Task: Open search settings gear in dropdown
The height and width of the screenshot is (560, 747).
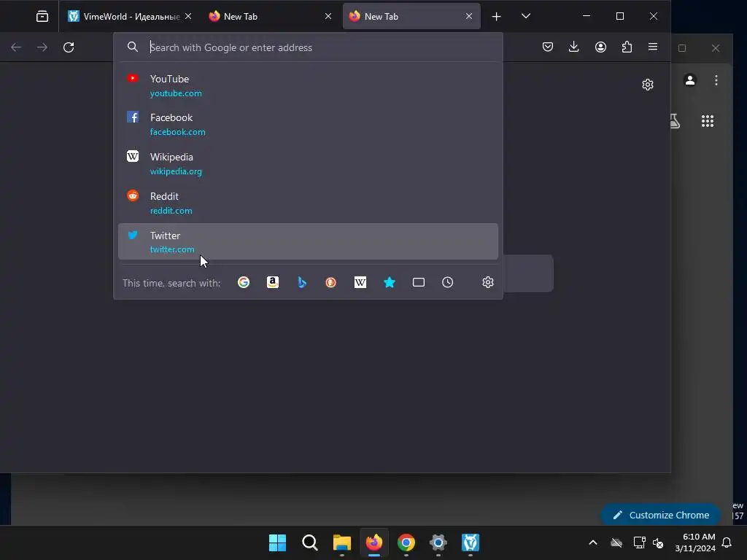Action: tap(488, 282)
